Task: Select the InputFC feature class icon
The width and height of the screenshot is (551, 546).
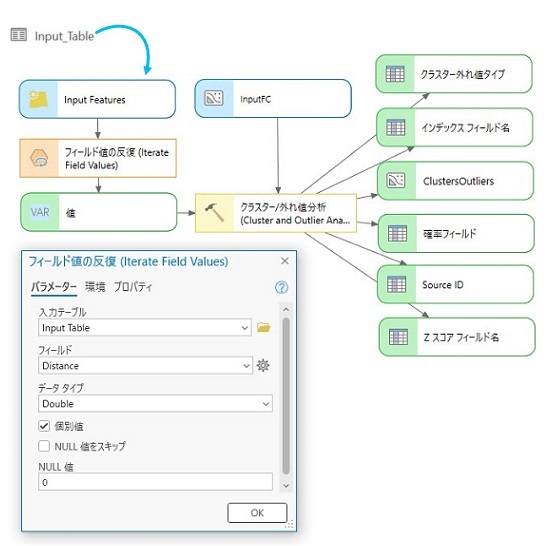Action: [x=214, y=98]
